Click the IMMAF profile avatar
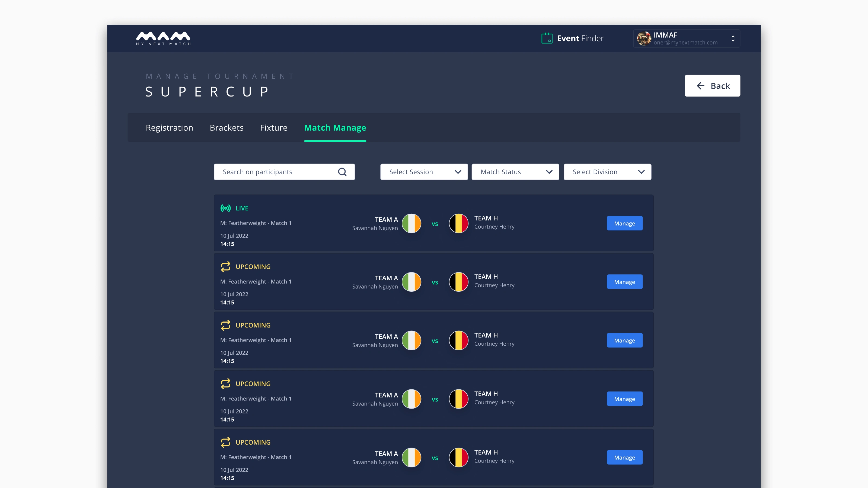The height and width of the screenshot is (488, 868). (644, 38)
